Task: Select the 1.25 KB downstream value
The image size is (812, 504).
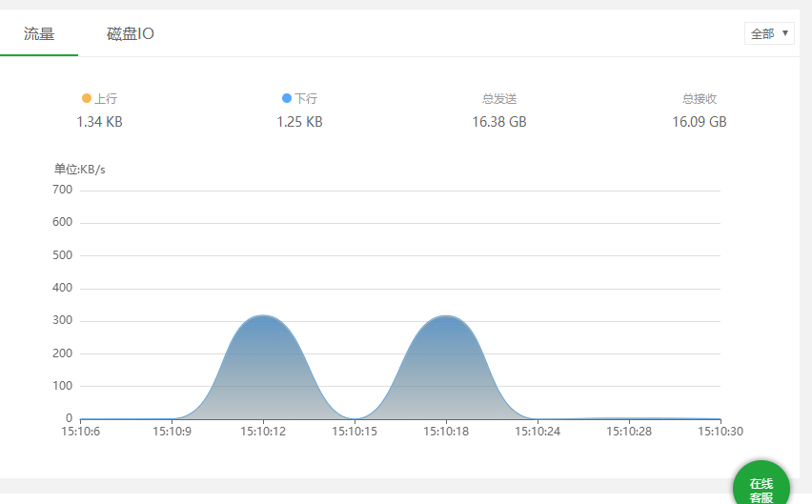Action: coord(299,122)
